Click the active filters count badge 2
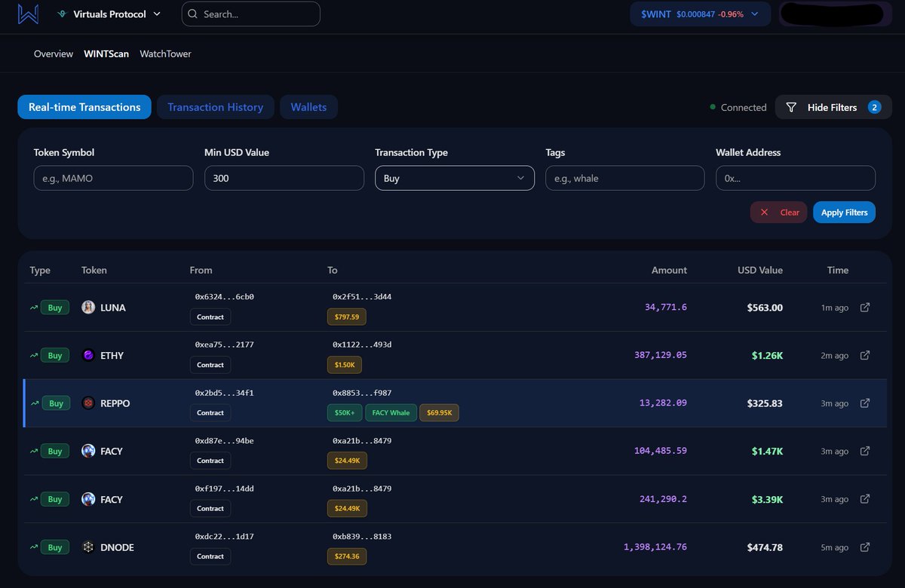 875,107
